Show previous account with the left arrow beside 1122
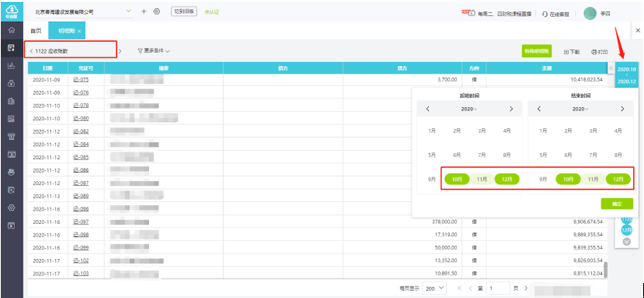The height and width of the screenshot is (298, 644). 31,51
